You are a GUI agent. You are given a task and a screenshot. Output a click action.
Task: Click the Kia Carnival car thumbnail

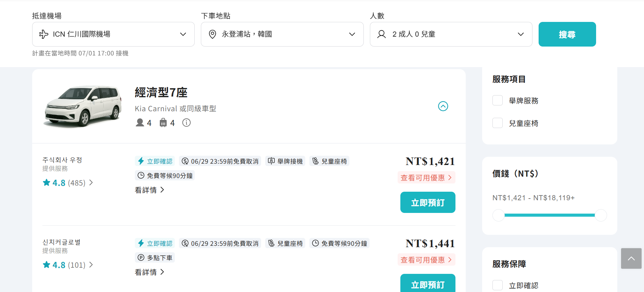pos(83,106)
